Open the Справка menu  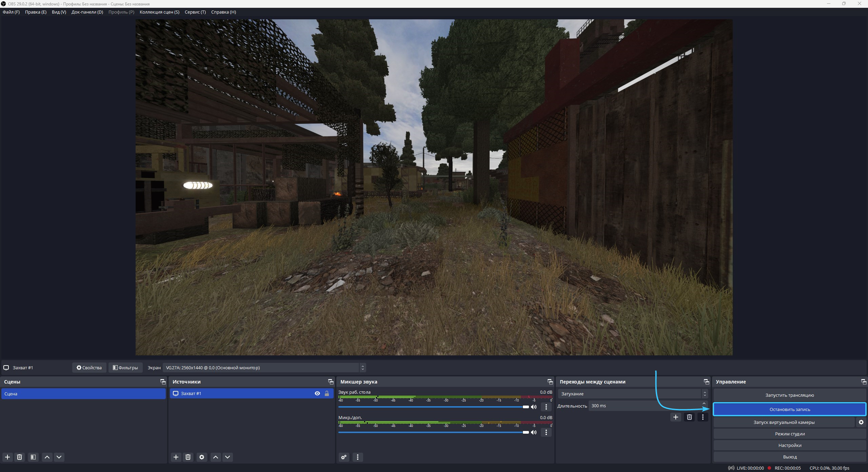223,12
